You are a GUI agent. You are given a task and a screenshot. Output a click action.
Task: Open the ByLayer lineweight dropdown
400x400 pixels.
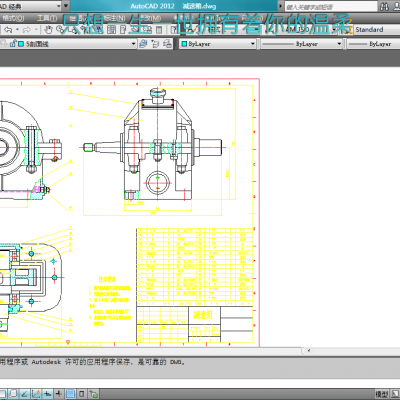pyautogui.click(x=374, y=44)
